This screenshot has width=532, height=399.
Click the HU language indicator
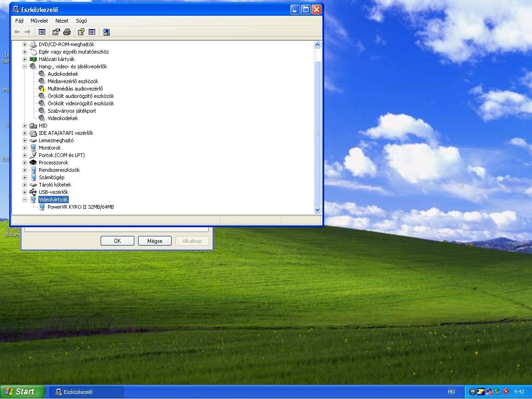click(451, 392)
